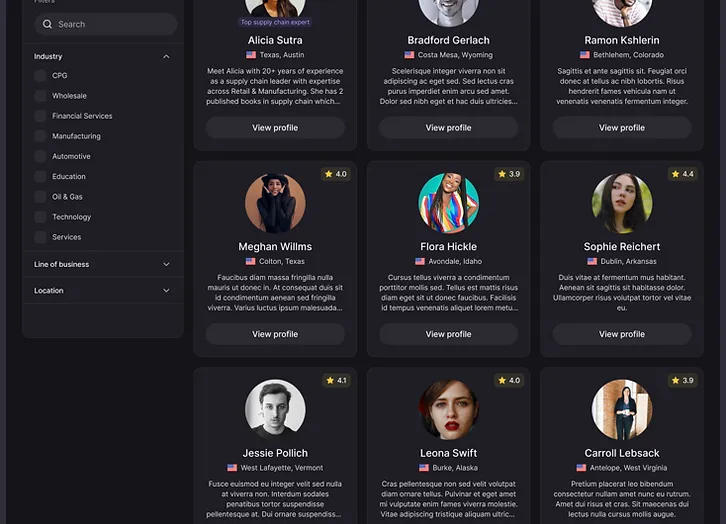Expand the Location filter section

(166, 291)
